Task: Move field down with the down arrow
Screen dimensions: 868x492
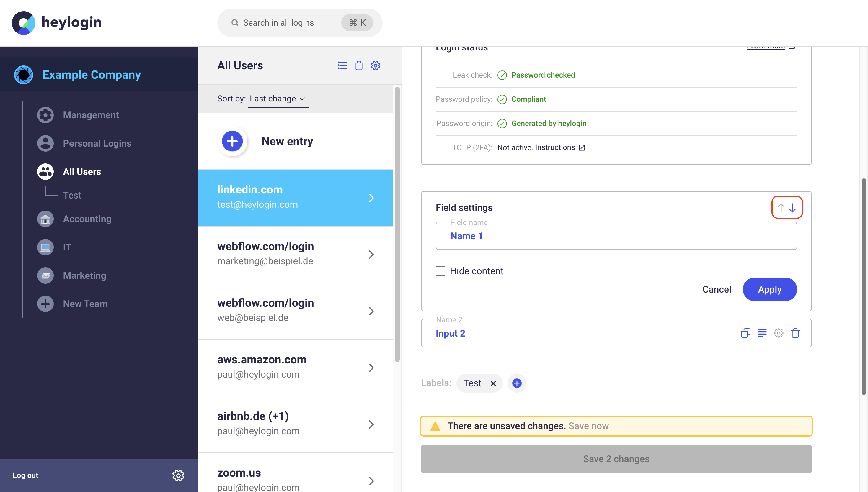Action: pos(792,208)
